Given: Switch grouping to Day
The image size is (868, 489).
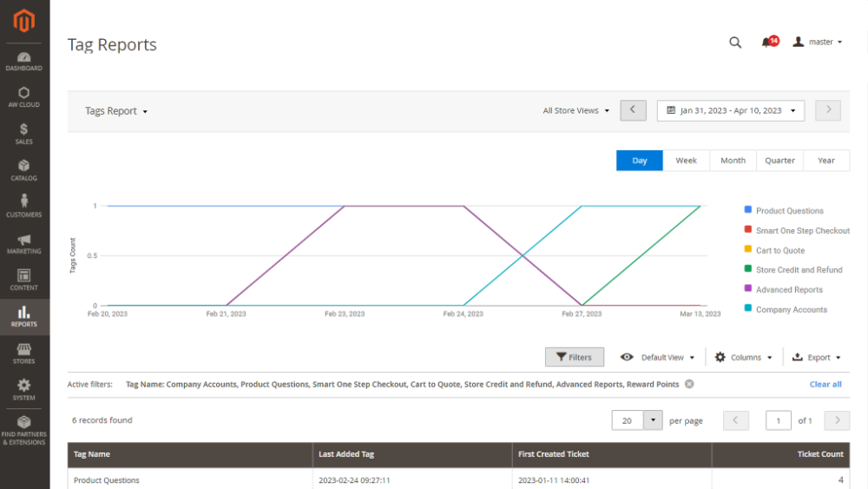Looking at the screenshot, I should (640, 161).
